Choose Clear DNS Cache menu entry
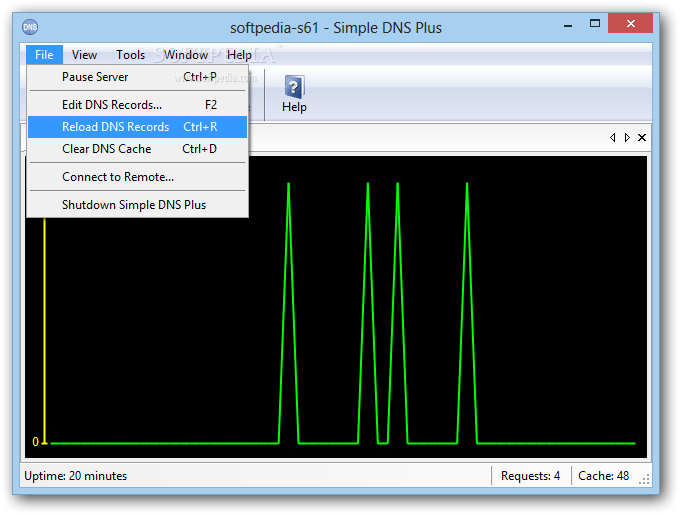The width and height of the screenshot is (680, 515). tap(137, 149)
